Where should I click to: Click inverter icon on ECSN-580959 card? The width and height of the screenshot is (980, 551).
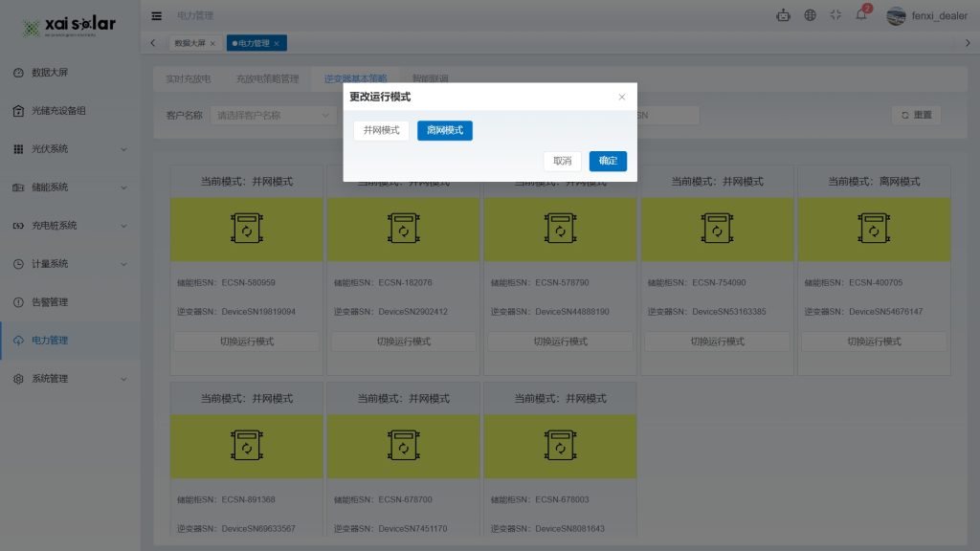tap(246, 230)
